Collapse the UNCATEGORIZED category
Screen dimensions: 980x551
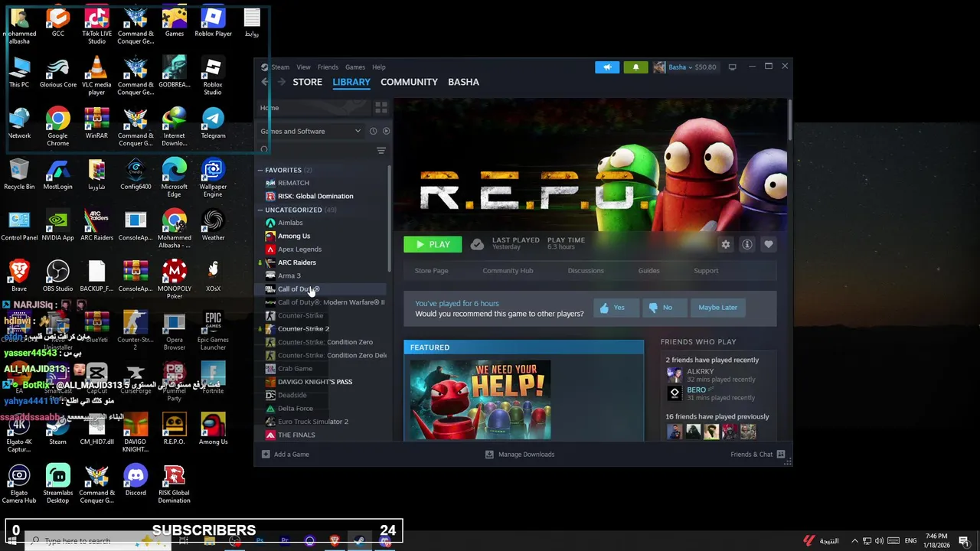[260, 210]
